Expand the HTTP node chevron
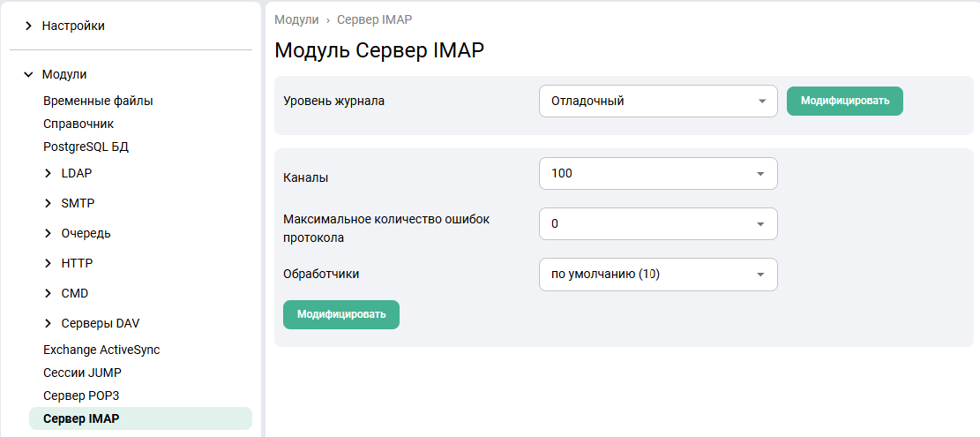The image size is (980, 437). coord(48,263)
